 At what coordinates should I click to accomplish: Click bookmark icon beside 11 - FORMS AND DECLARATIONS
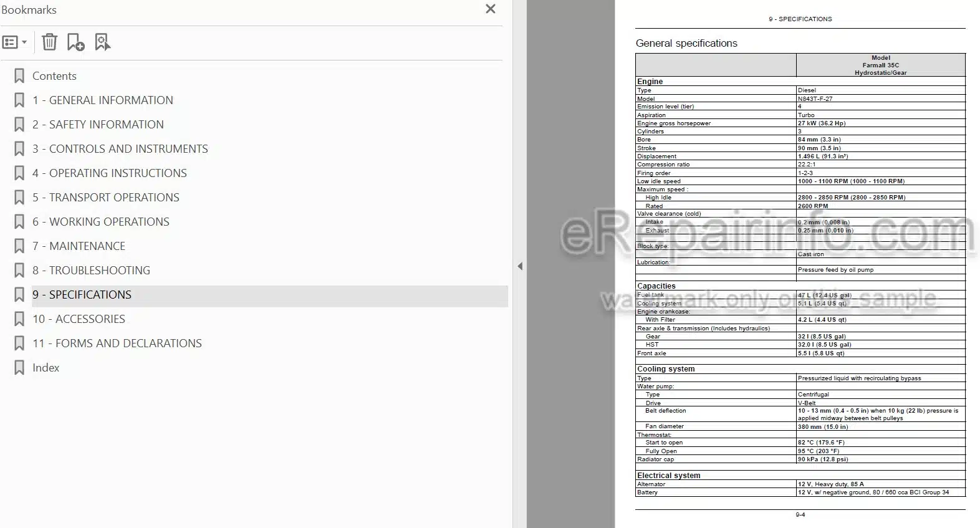click(x=19, y=343)
